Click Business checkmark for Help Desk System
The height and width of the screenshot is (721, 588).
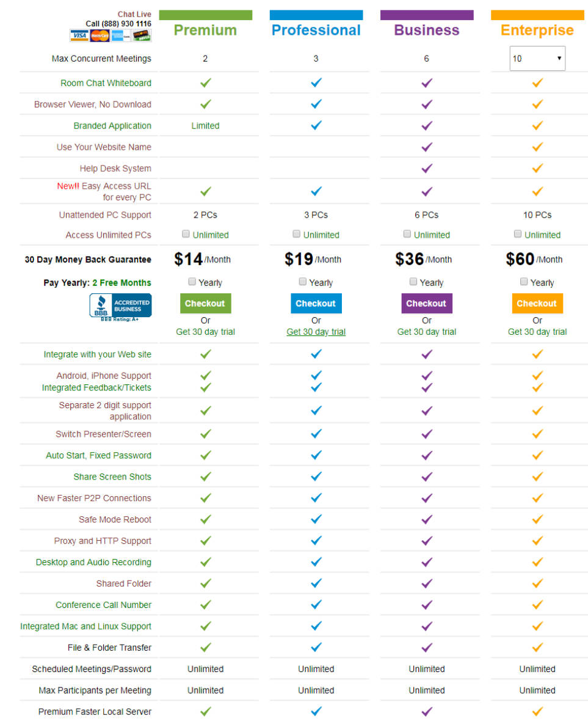coord(427,168)
